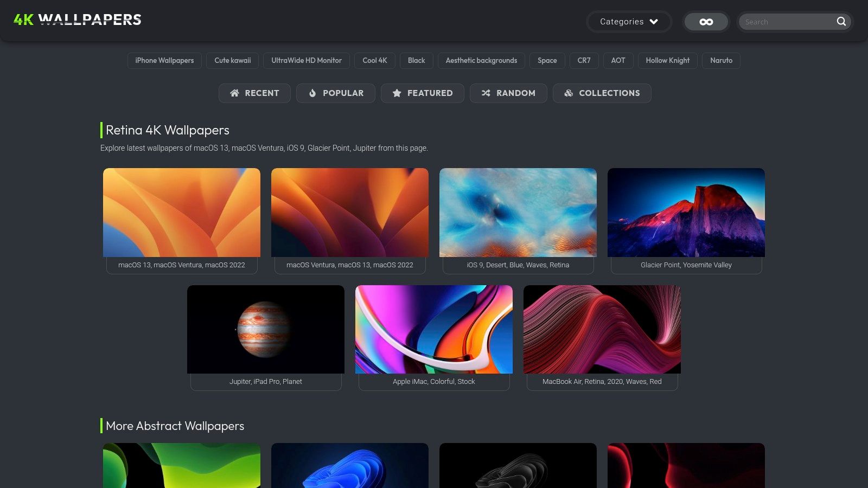
Task: Open the dark macOS Ventura wallpaper thumbnail
Action: click(x=350, y=213)
